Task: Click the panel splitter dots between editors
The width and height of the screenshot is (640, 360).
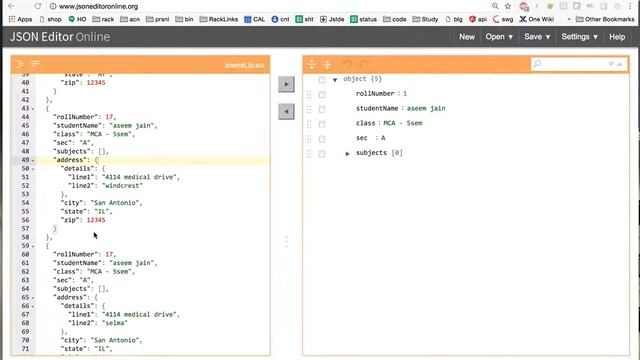Action: tap(287, 242)
